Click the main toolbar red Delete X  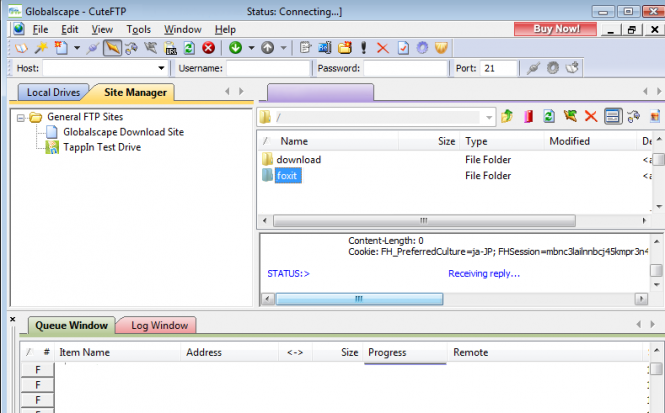[x=383, y=48]
